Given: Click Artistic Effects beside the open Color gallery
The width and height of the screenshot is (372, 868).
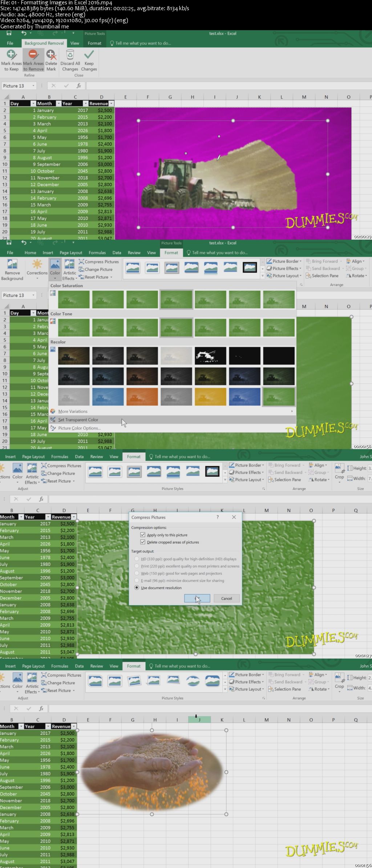Looking at the screenshot, I should coord(69,270).
